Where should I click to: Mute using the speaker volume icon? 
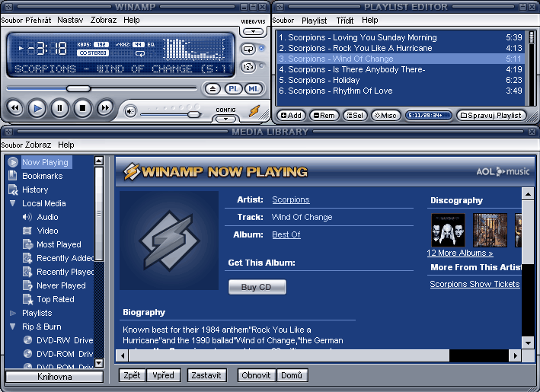point(130,111)
